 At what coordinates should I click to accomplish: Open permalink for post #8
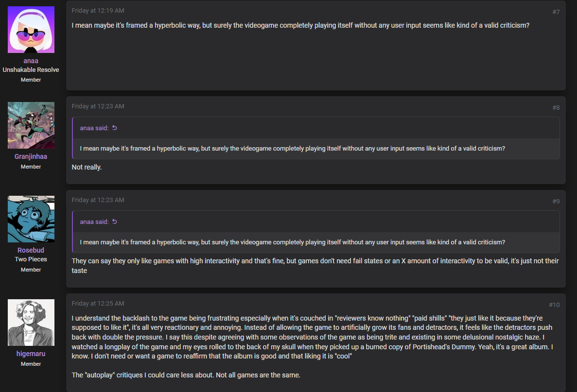pos(556,107)
